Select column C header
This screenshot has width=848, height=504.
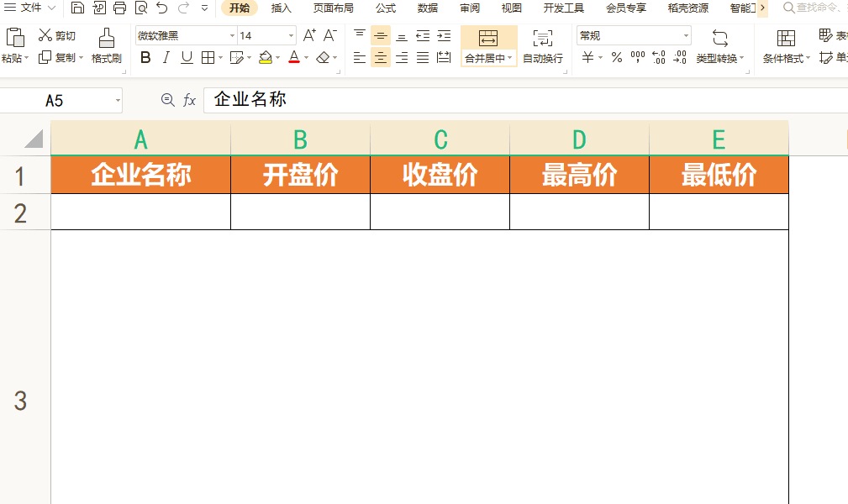pos(440,139)
